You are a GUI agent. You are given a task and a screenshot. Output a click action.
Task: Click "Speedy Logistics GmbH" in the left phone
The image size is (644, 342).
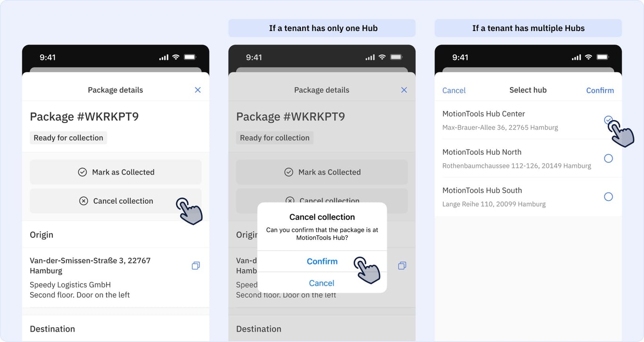[x=70, y=285]
